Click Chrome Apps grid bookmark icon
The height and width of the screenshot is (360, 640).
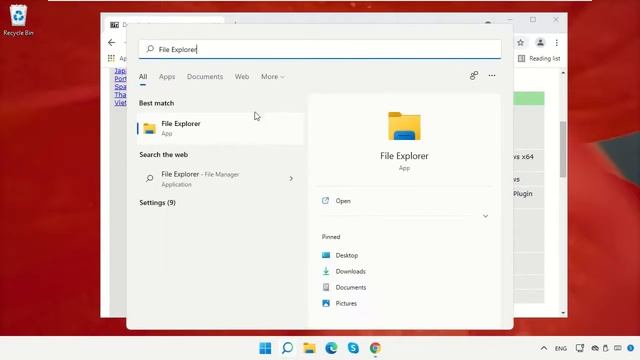[111, 58]
